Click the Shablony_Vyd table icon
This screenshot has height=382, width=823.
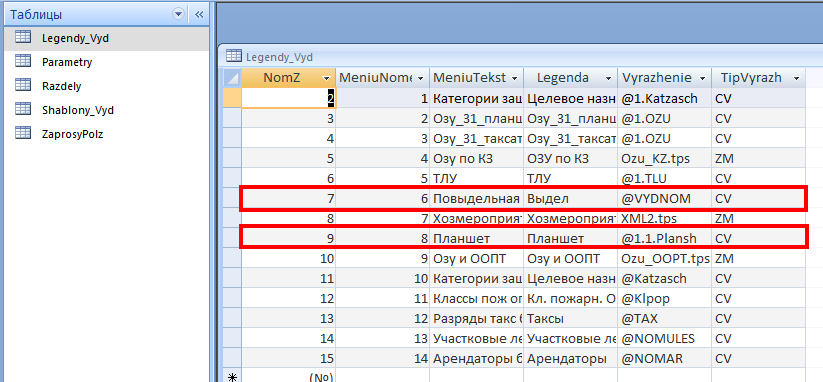coord(23,109)
